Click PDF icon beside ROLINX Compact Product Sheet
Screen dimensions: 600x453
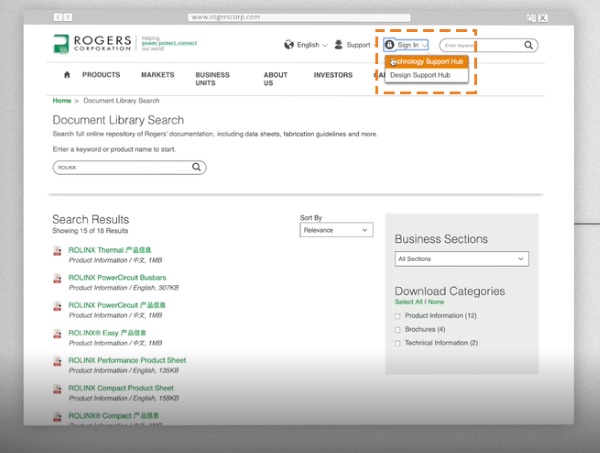(57, 389)
